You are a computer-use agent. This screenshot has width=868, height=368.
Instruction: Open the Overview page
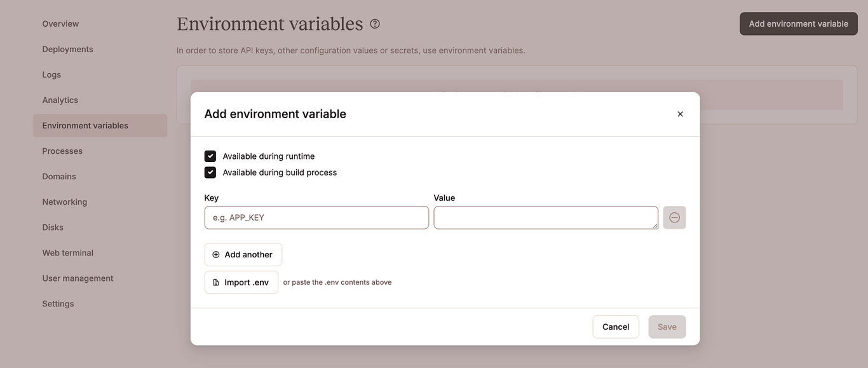(60, 24)
